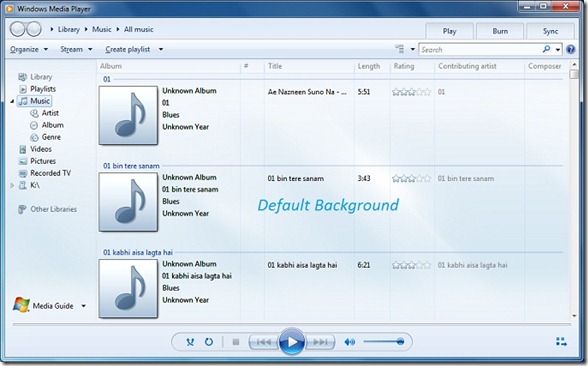Click the Forward navigation arrow button
The width and height of the screenshot is (588, 366).
pyautogui.click(x=34, y=29)
